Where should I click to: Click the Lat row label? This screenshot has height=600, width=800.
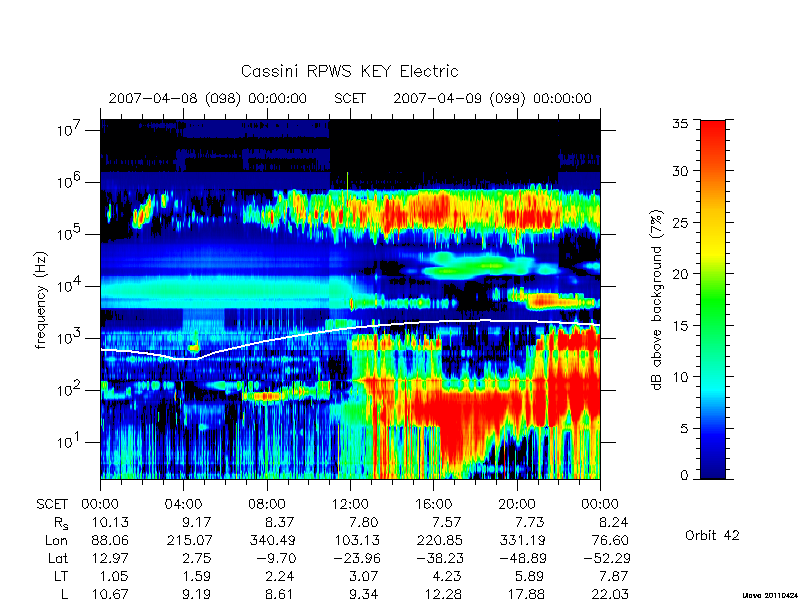pyautogui.click(x=58, y=558)
